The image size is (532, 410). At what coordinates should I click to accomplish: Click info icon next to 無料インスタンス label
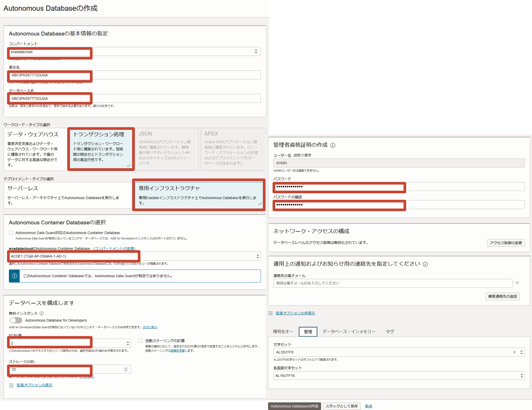coord(42,313)
